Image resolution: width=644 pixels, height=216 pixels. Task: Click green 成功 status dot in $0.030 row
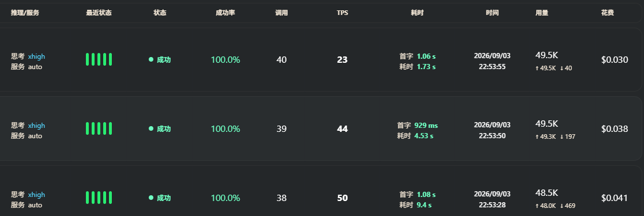(151, 59)
